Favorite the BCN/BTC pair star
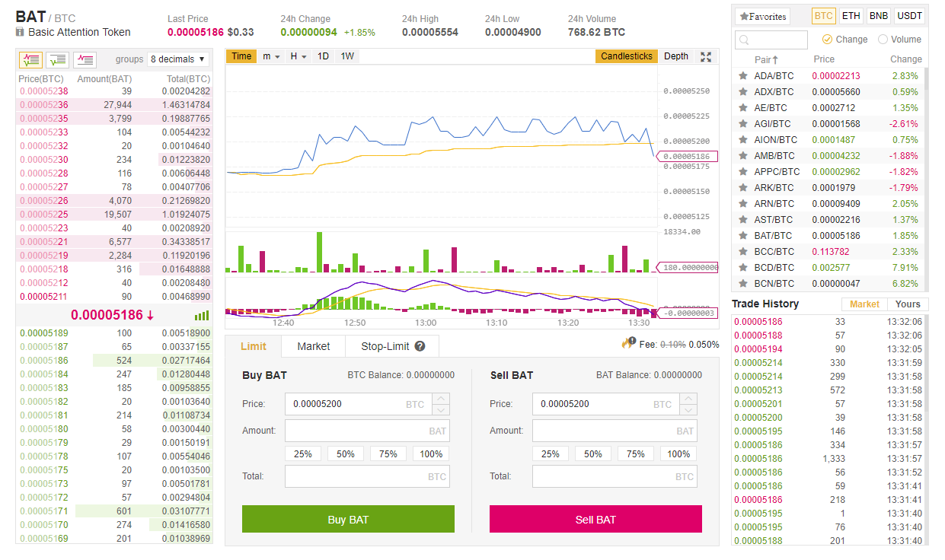945x560 pixels. [742, 283]
